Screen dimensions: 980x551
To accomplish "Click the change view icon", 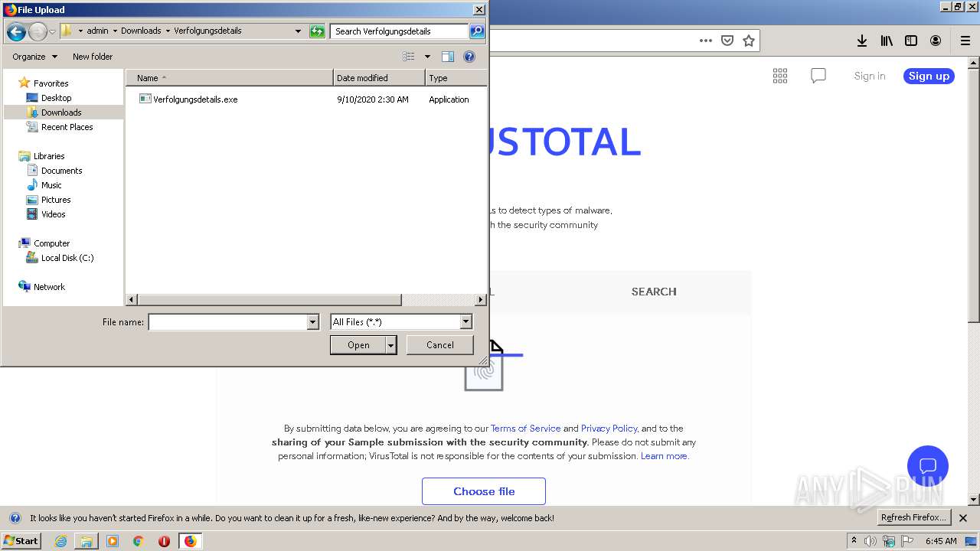I will [x=409, y=57].
